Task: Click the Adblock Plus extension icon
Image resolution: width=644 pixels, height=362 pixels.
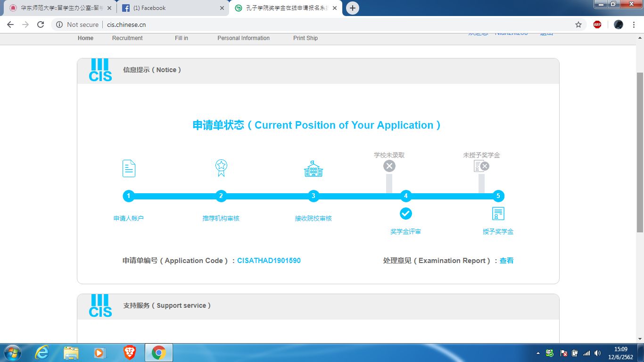Action: click(x=597, y=25)
